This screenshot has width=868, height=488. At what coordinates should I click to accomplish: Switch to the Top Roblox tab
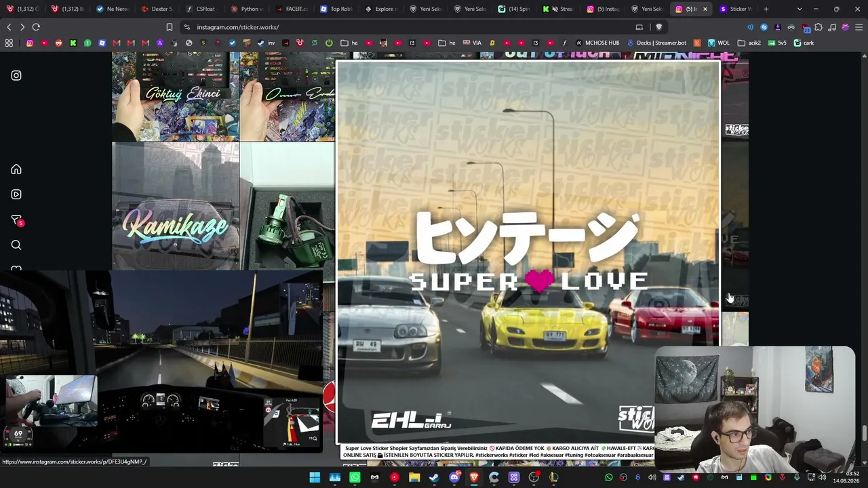point(336,9)
